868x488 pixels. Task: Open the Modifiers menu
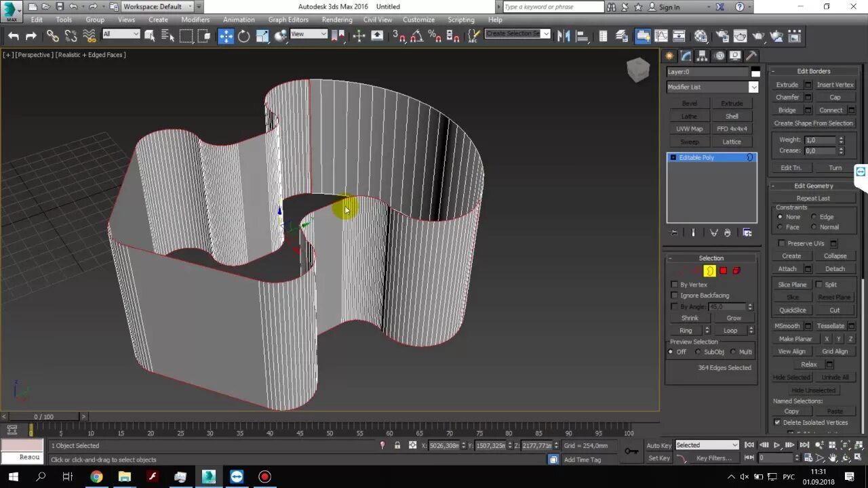tap(195, 20)
